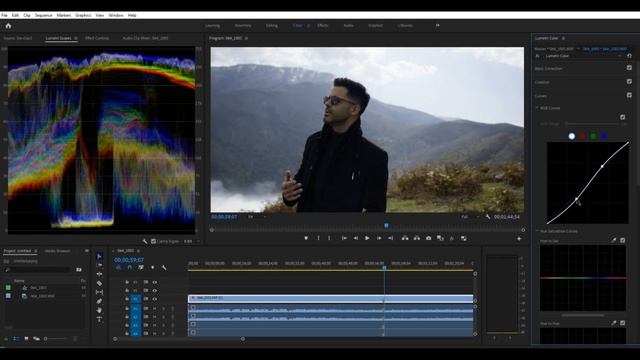The width and height of the screenshot is (640, 360).
Task: Select the Pen tool
Action: [x=99, y=301]
